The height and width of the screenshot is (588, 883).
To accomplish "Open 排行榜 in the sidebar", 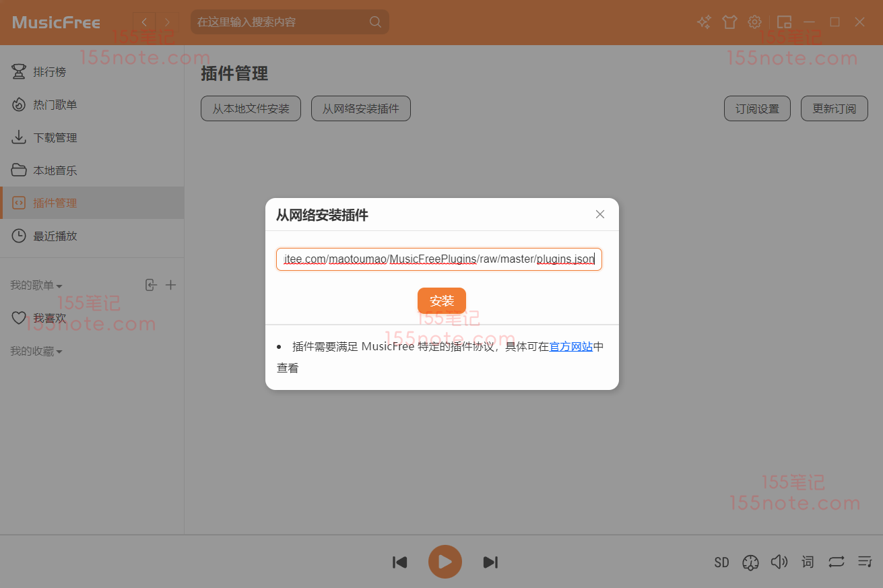I will pos(50,72).
